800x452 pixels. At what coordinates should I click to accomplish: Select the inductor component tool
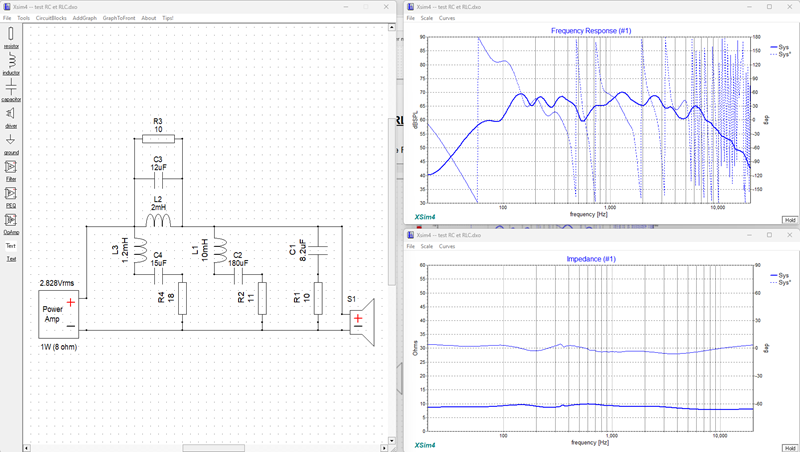coord(11,64)
